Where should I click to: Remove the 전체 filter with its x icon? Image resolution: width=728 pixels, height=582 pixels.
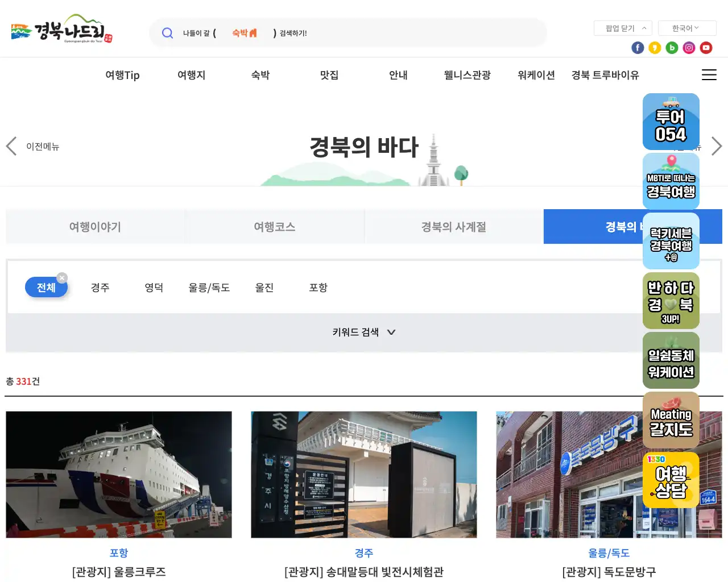point(62,278)
